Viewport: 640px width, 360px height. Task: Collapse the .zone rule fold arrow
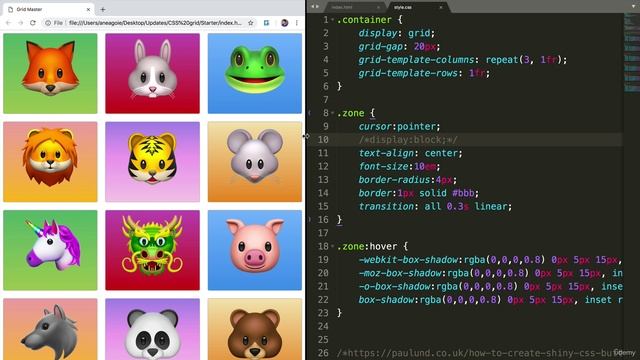[333, 113]
